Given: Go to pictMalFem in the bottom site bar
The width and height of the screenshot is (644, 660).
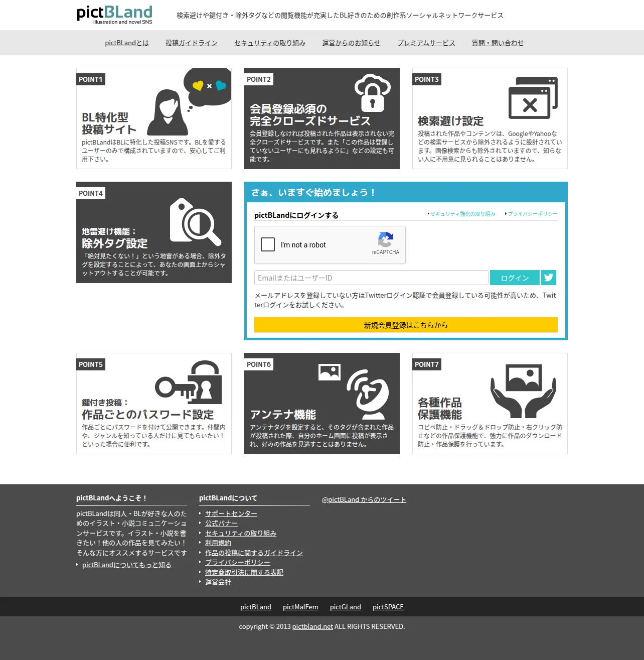Looking at the screenshot, I should 300,607.
